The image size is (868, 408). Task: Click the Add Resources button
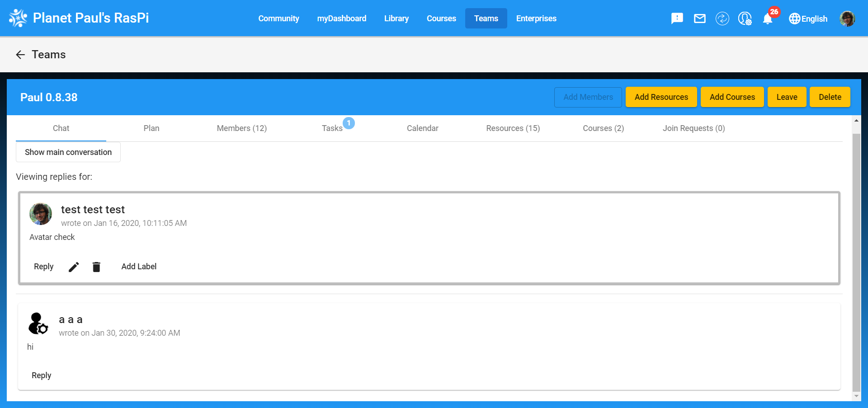tap(661, 97)
